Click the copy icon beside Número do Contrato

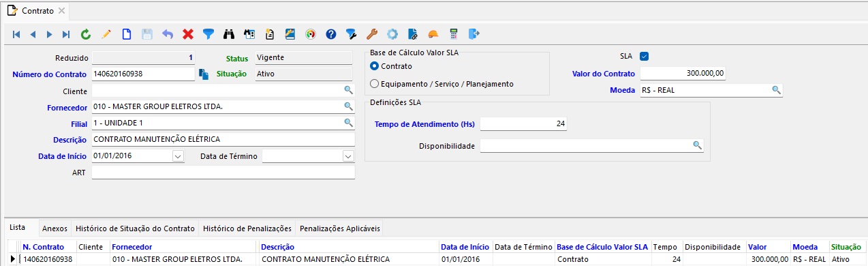(x=204, y=74)
